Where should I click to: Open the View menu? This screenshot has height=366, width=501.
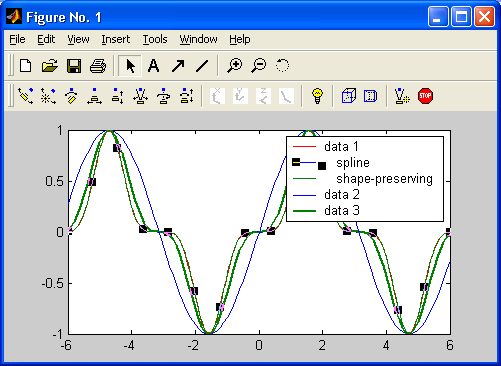click(78, 39)
